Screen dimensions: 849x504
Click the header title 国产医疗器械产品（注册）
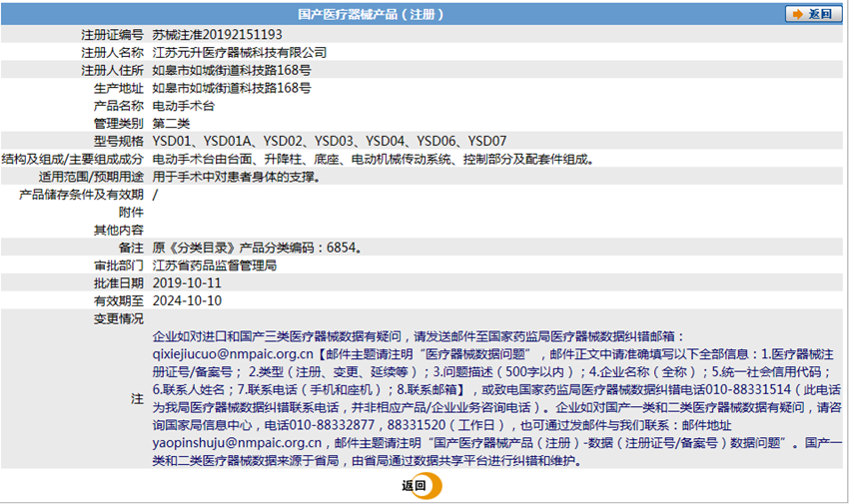point(371,15)
